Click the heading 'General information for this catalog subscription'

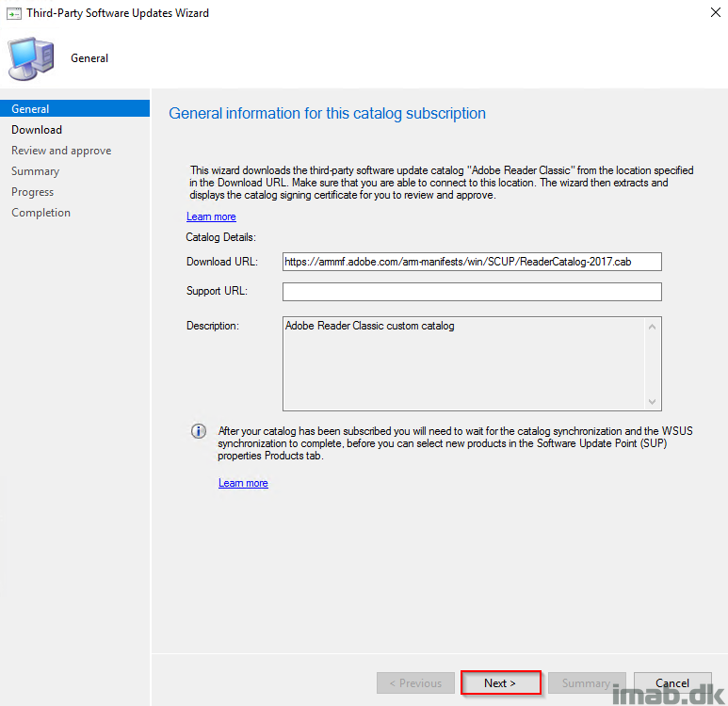(328, 113)
